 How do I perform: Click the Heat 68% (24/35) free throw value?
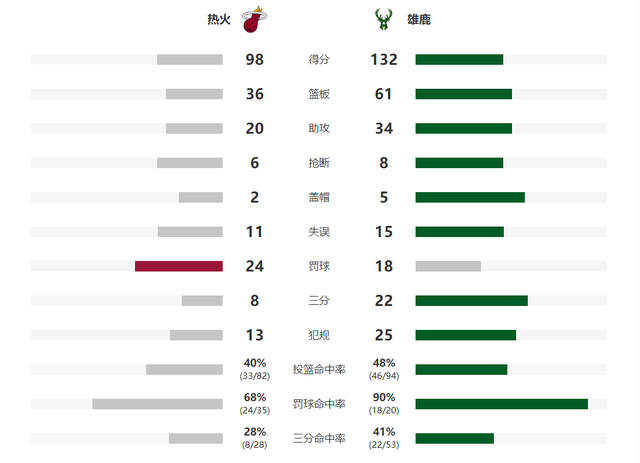click(255, 403)
